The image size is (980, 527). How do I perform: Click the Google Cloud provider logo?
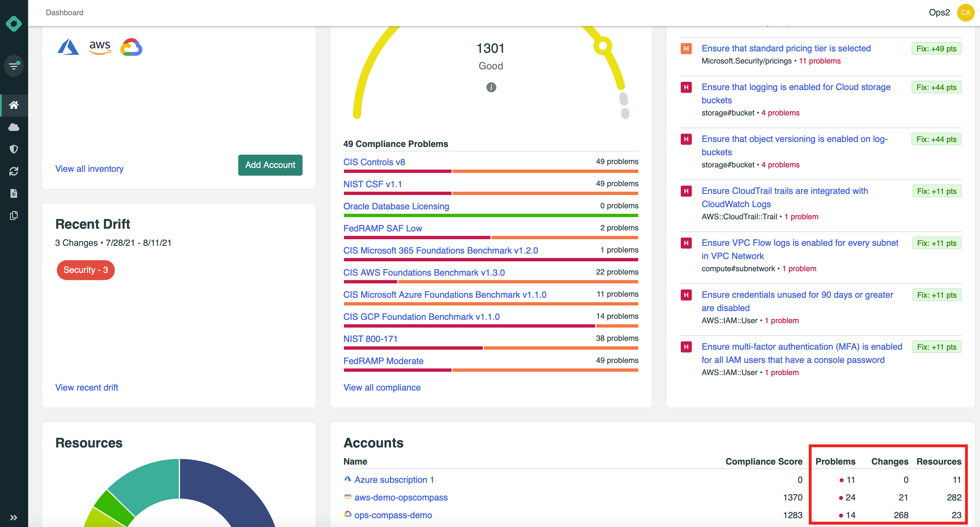coord(131,47)
